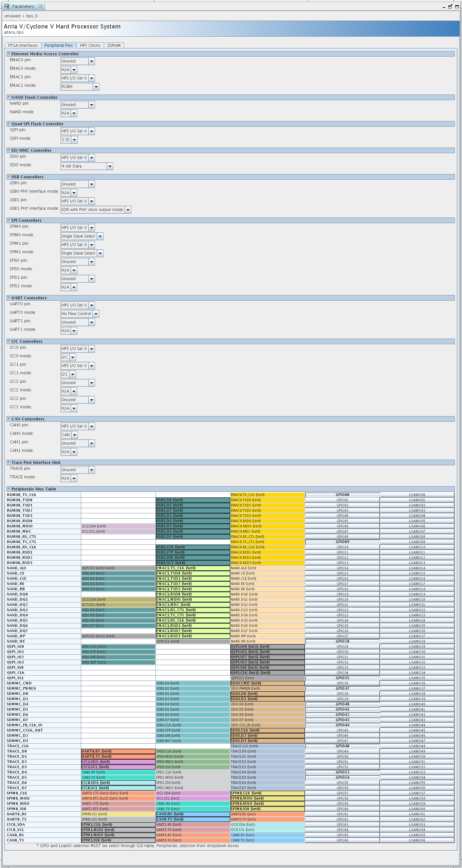Open the UART1 pin dropdown

click(x=78, y=322)
